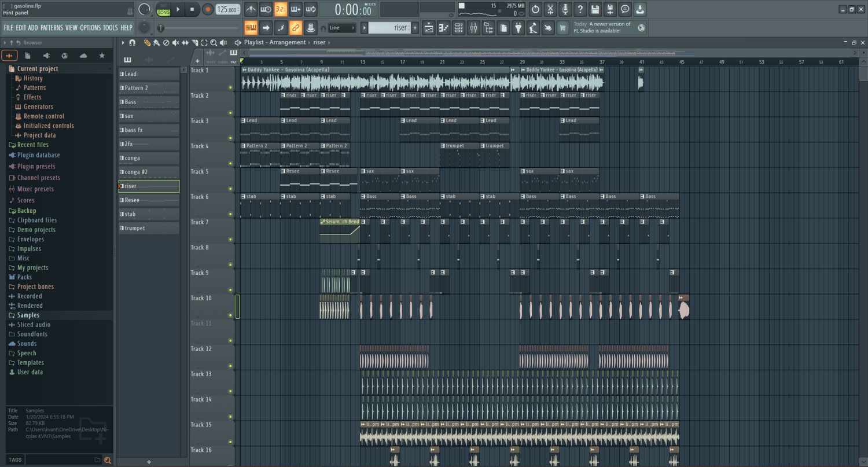The height and width of the screenshot is (467, 868).
Task: Click the Stop button in transport
Action: pyautogui.click(x=193, y=9)
